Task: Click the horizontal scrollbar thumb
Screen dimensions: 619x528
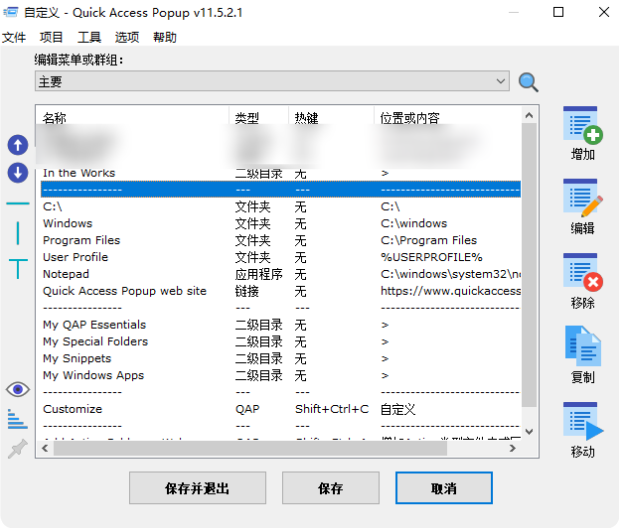Action: point(250,448)
